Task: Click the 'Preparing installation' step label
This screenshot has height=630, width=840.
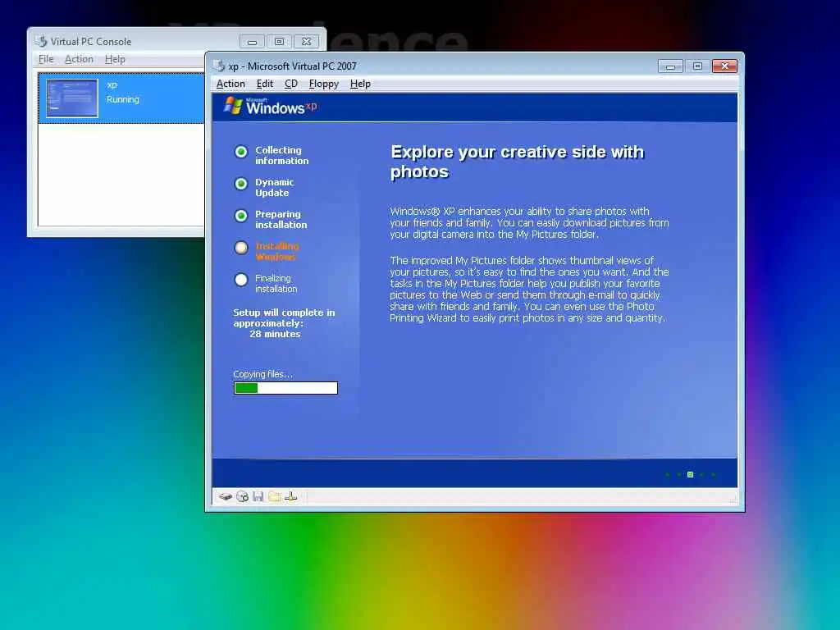Action: (281, 219)
